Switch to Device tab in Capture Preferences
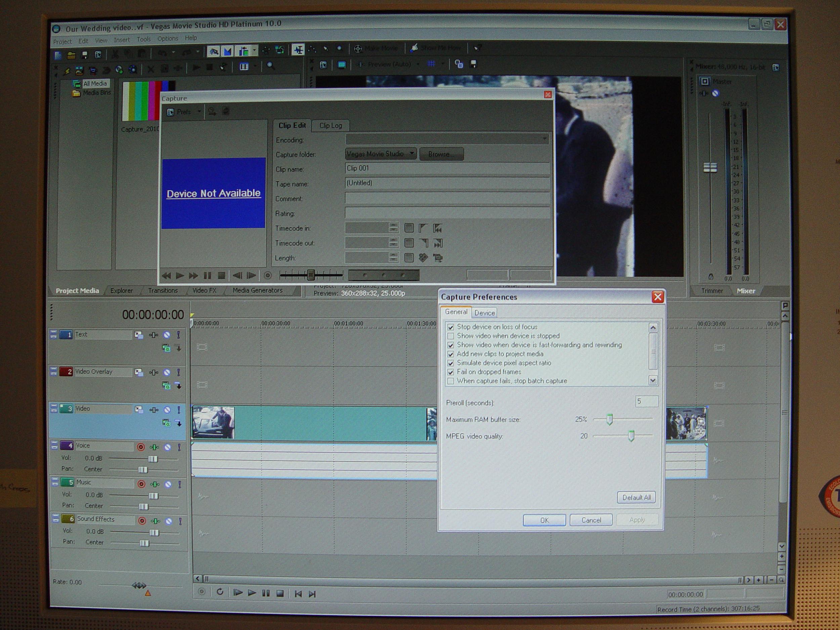The height and width of the screenshot is (630, 840). [x=484, y=313]
